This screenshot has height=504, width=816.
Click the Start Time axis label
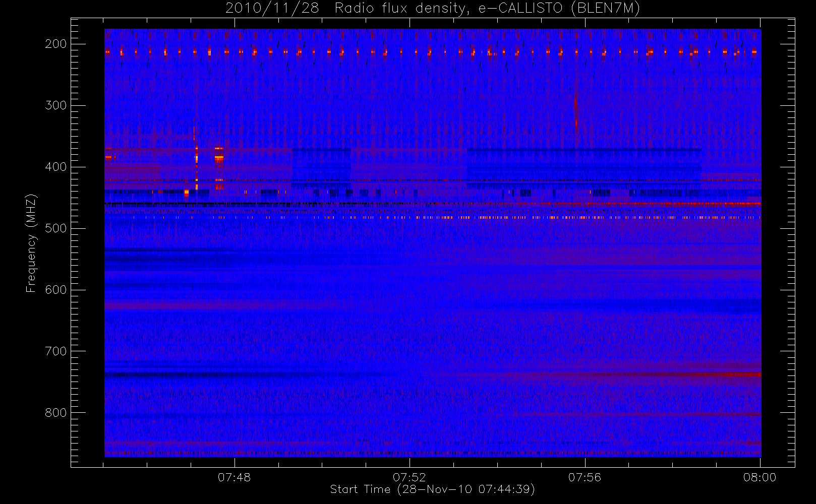point(432,489)
